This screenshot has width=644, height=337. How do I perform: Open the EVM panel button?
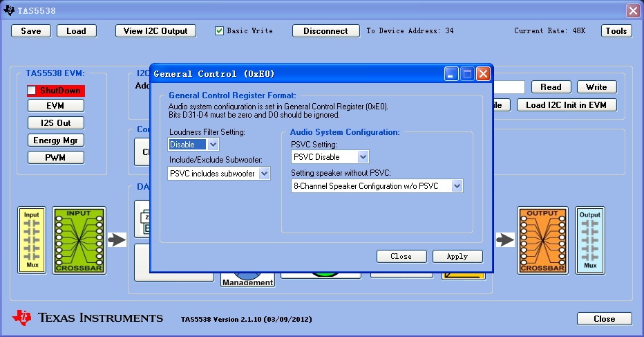point(56,106)
